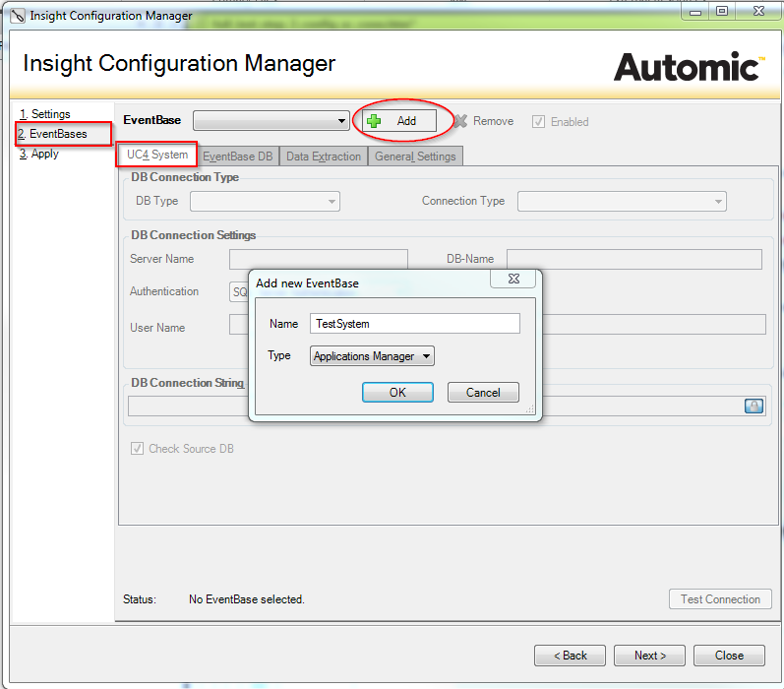Close the Add new EventBase dialog
784x689 pixels.
click(x=513, y=279)
